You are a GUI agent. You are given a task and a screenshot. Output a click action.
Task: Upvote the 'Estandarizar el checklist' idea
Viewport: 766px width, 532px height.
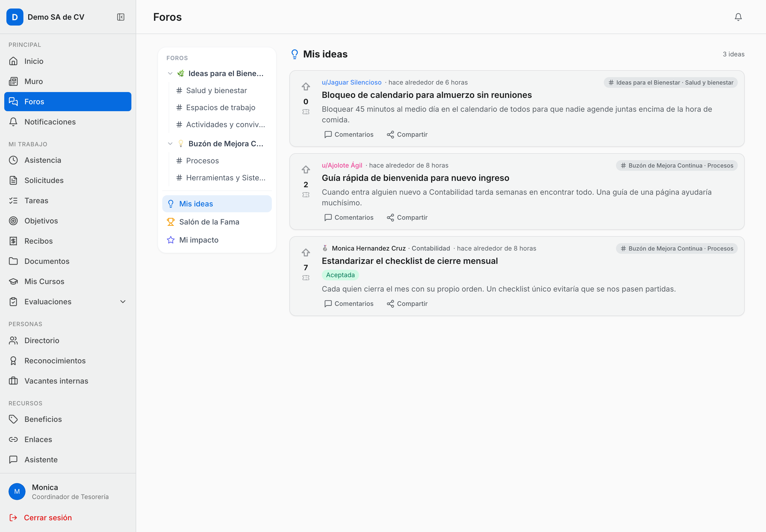coord(306,253)
